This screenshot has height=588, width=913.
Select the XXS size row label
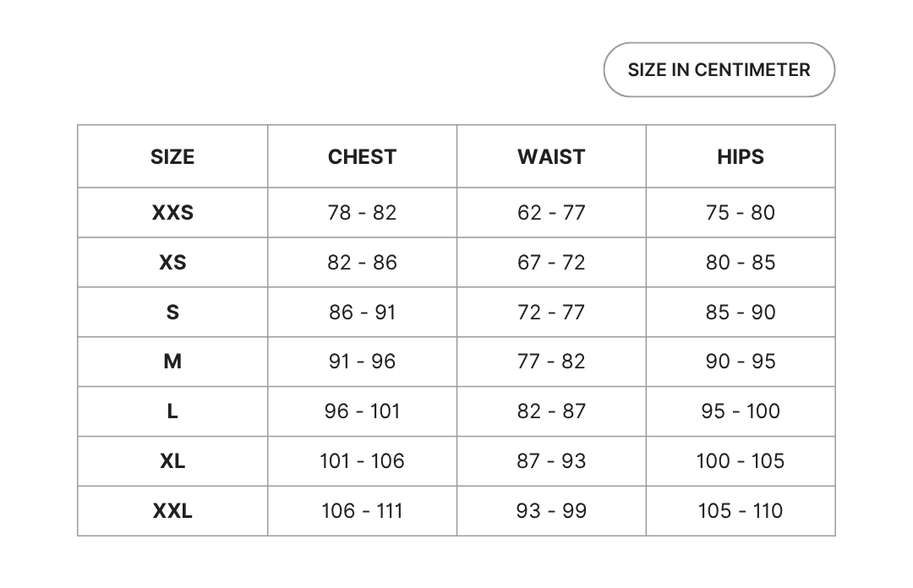[x=172, y=213]
